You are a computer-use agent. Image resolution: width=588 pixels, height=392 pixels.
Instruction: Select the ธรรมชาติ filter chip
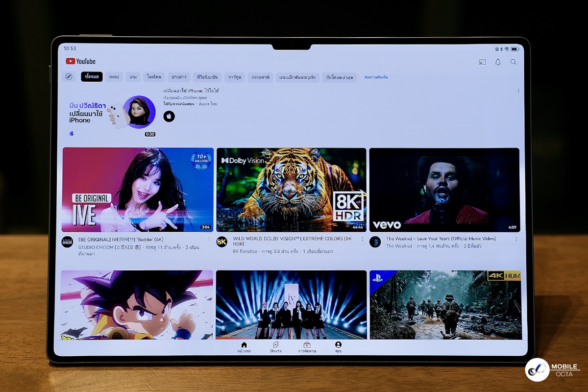point(260,77)
